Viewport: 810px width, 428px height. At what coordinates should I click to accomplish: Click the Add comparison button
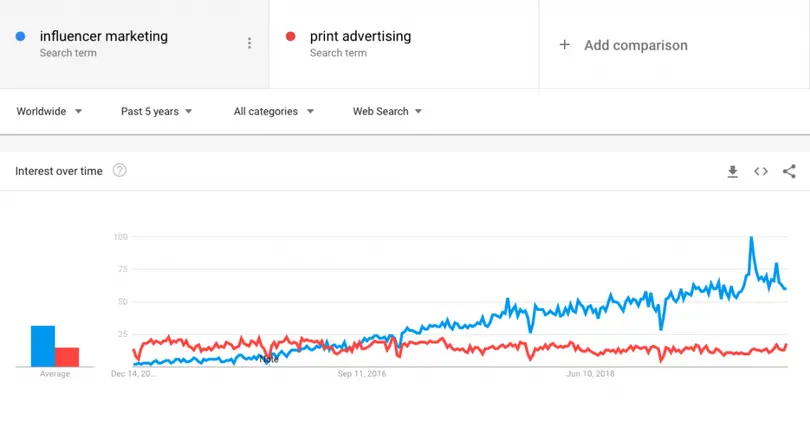635,45
